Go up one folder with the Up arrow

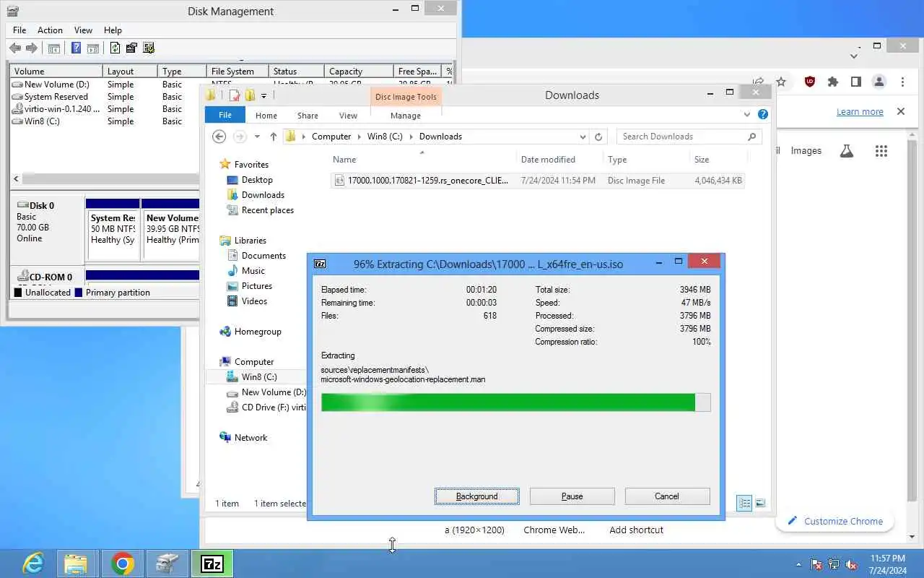pyautogui.click(x=273, y=137)
